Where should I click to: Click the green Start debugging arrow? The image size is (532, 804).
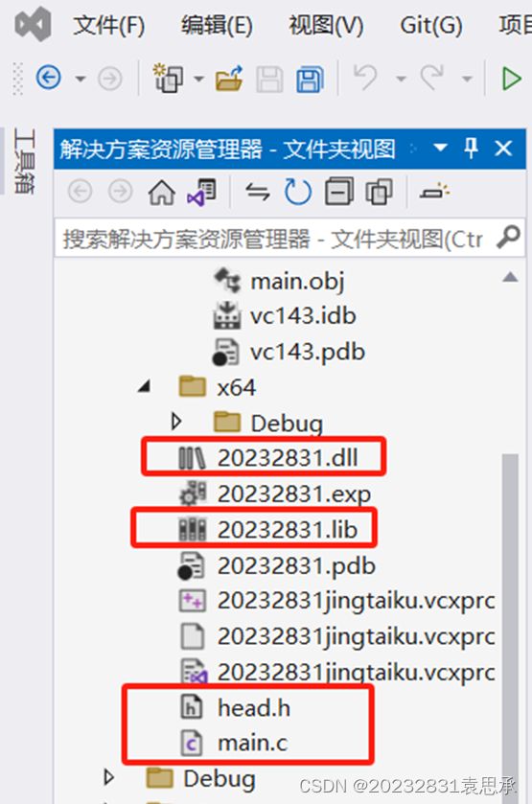point(511,79)
